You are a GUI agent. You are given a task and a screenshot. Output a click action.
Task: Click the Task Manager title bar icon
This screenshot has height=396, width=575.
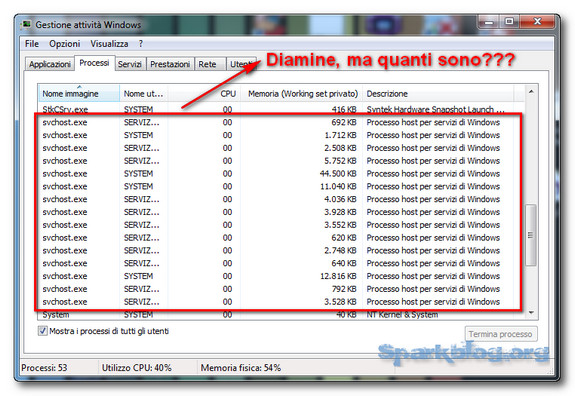click(26, 24)
